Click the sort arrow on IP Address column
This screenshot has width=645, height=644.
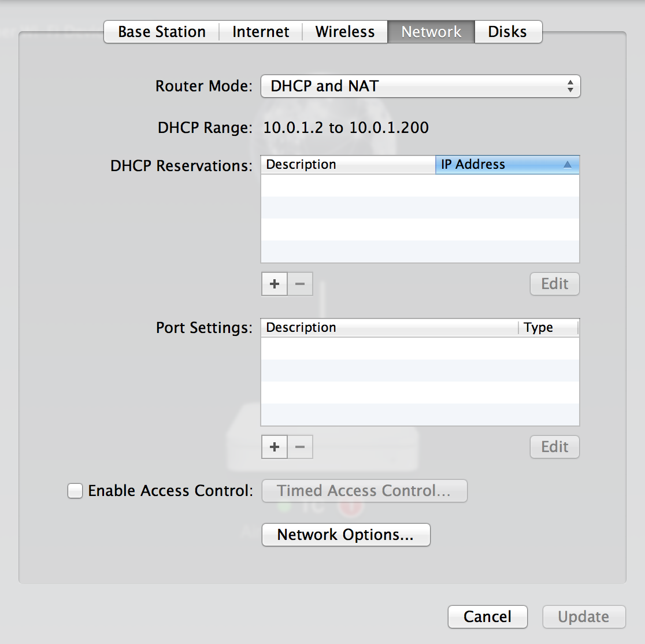[569, 164]
